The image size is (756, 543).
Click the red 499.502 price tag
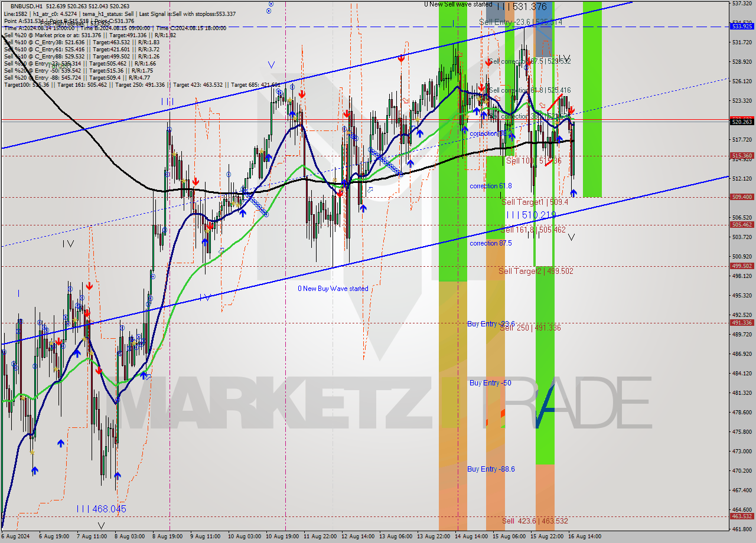pyautogui.click(x=742, y=266)
